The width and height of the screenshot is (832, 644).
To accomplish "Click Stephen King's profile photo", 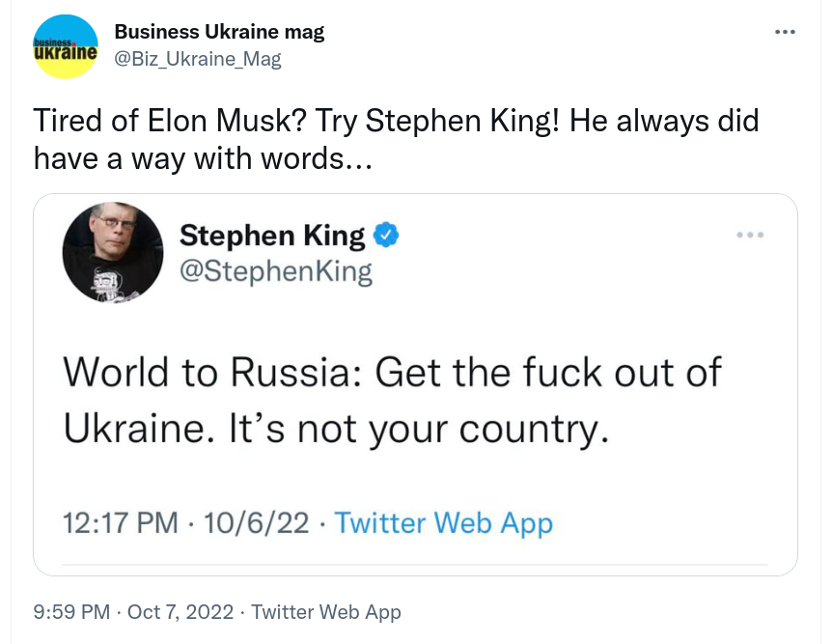I will coord(113,252).
